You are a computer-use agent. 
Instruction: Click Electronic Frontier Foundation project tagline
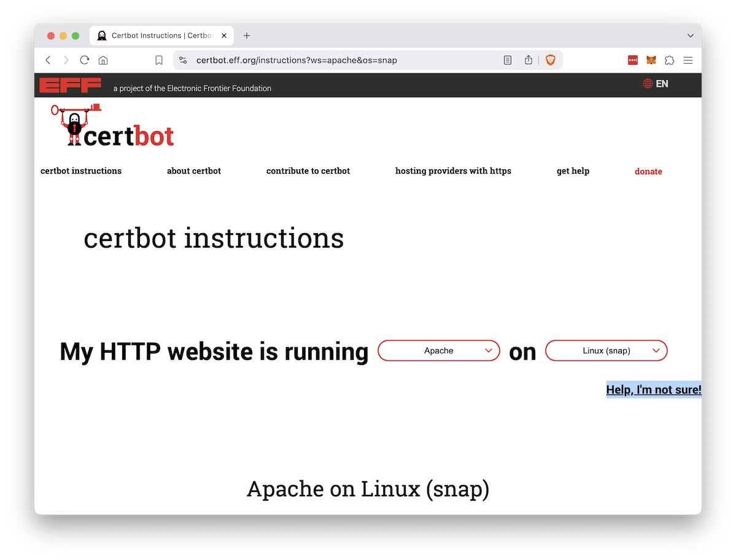click(192, 88)
